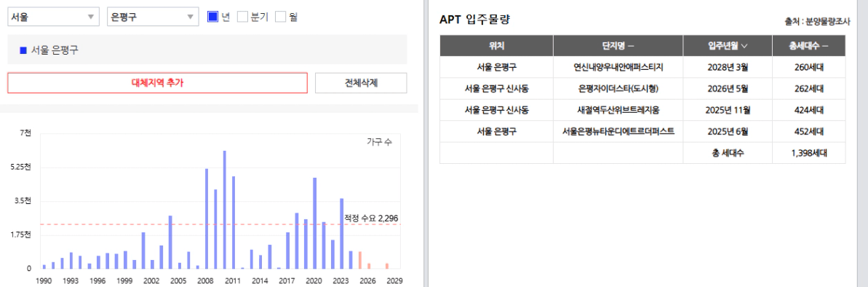868x287 pixels.
Task: Click the 2028년 3월 move-in date cell
Action: point(728,67)
